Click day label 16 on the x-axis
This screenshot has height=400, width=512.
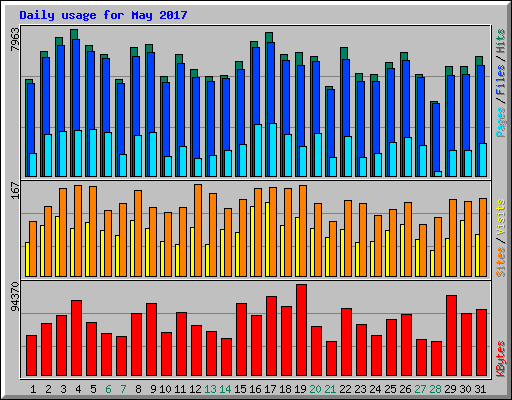point(255,389)
